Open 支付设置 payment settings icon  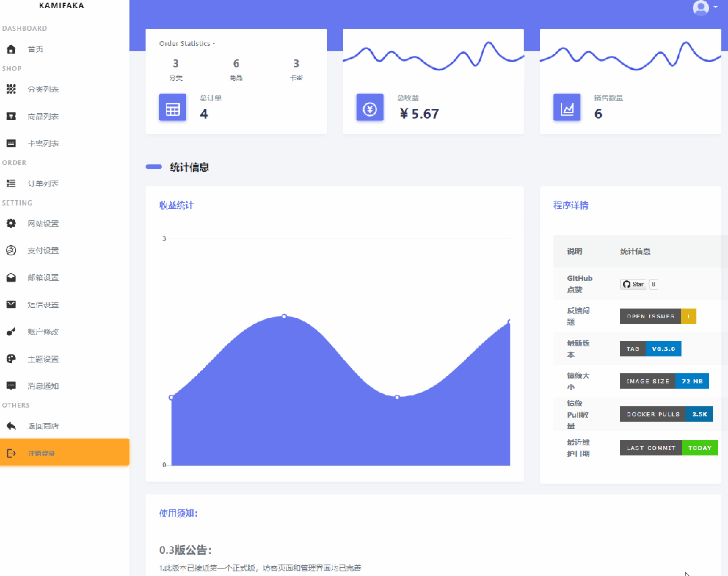coord(11,251)
